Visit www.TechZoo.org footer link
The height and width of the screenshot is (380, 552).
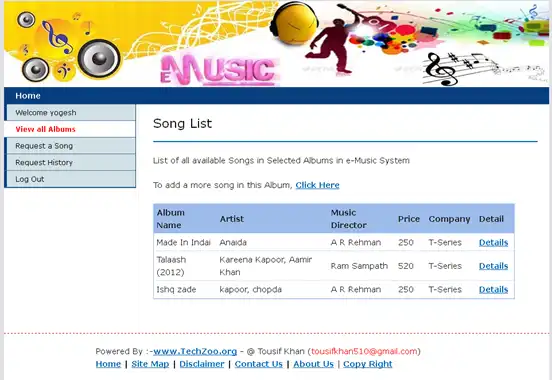(195, 351)
